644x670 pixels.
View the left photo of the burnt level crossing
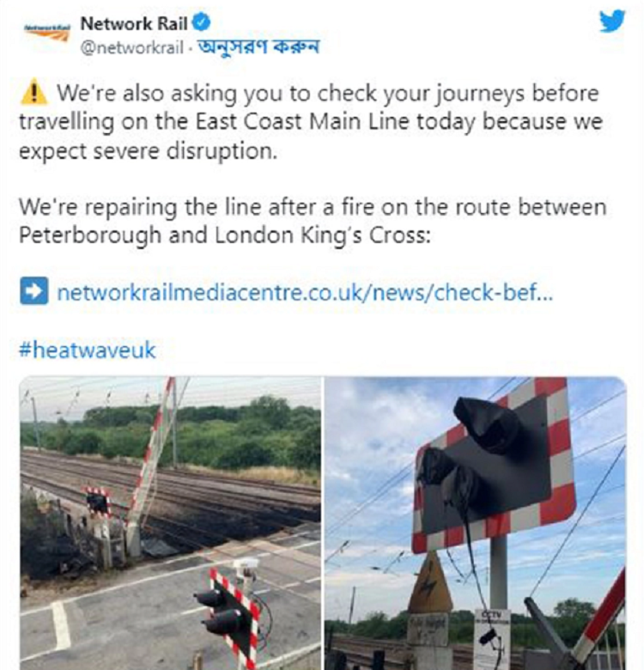pyautogui.click(x=170, y=523)
